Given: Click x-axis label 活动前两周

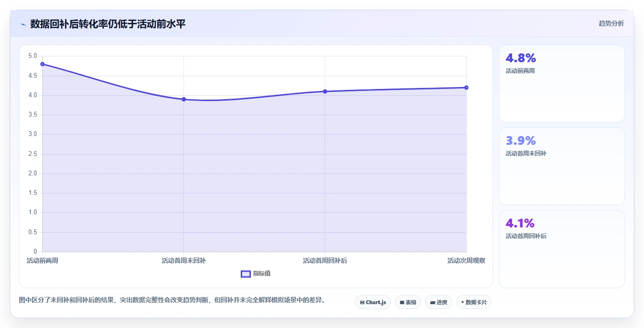Looking at the screenshot, I should [x=43, y=261].
